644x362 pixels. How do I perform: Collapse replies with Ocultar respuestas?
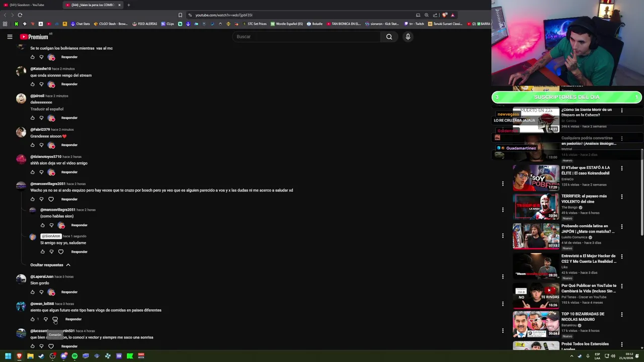[50, 265]
